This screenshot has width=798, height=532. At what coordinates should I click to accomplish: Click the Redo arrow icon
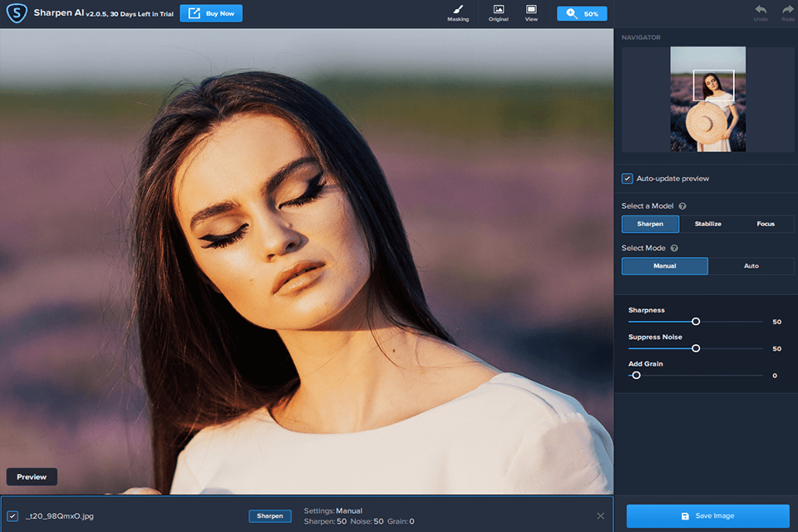pyautogui.click(x=787, y=11)
